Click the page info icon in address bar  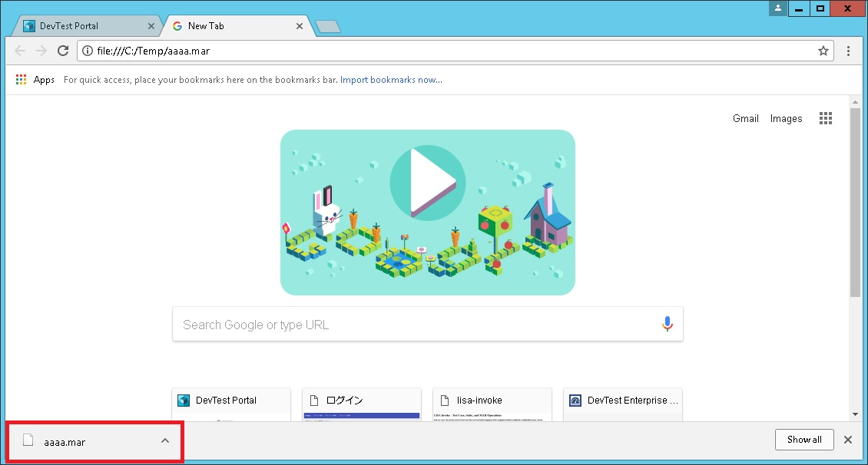coord(87,51)
